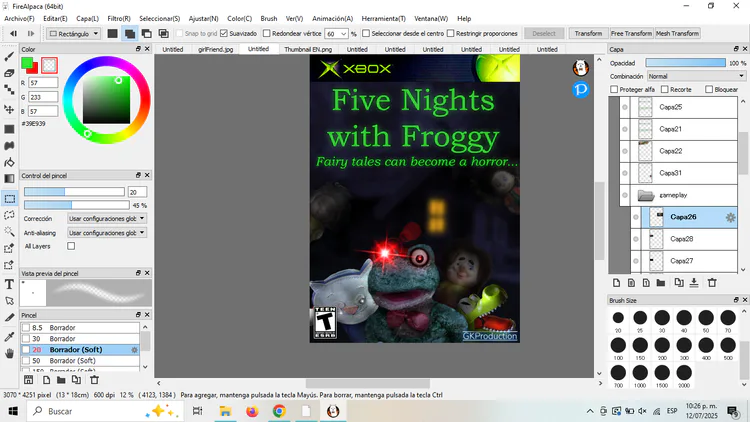750x422 pixels.
Task: Click the R color value field
Action: 43,83
